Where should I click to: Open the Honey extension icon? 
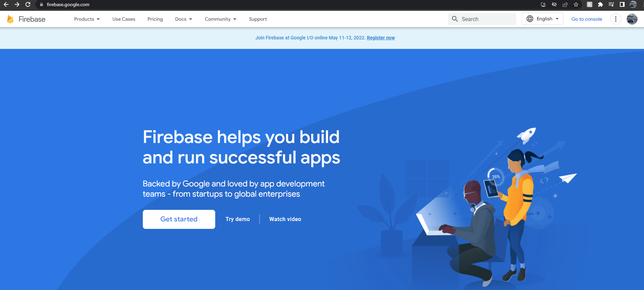(x=590, y=4)
